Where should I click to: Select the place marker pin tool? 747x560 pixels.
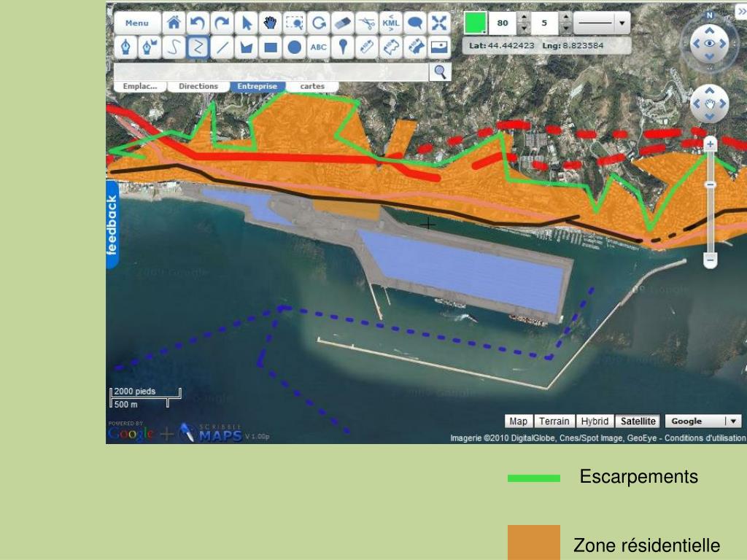tap(343, 47)
